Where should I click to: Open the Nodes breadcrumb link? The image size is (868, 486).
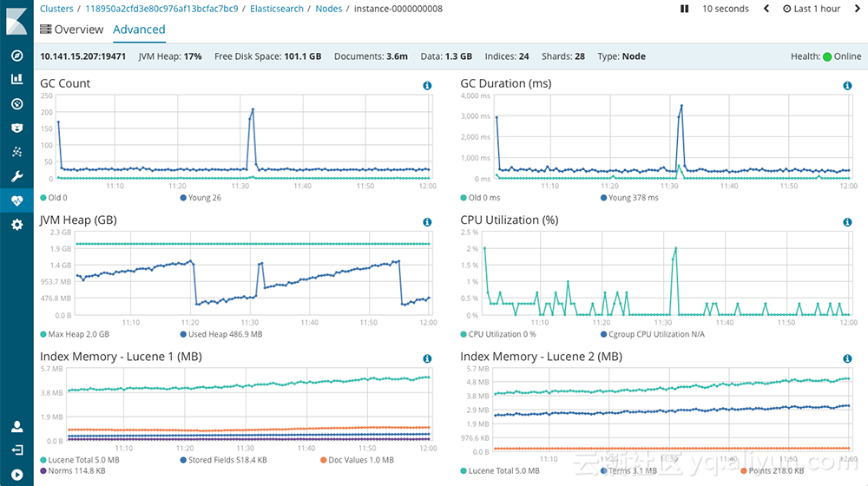coord(329,9)
